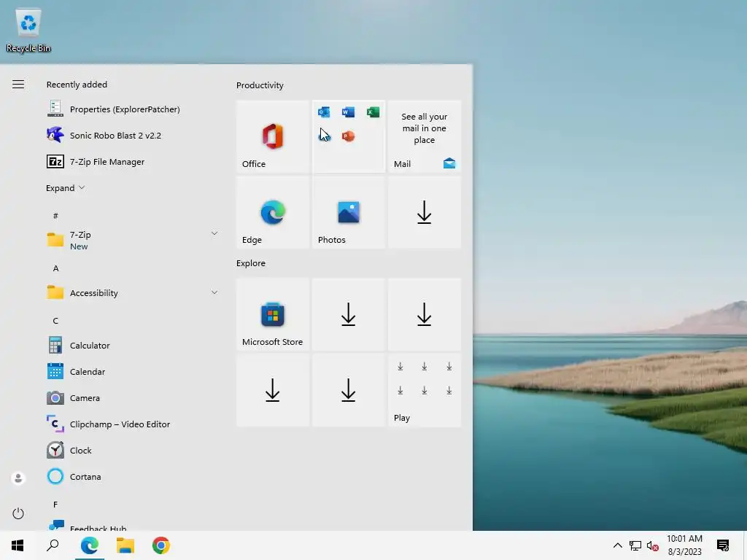Open File Explorer from taskbar

click(125, 545)
